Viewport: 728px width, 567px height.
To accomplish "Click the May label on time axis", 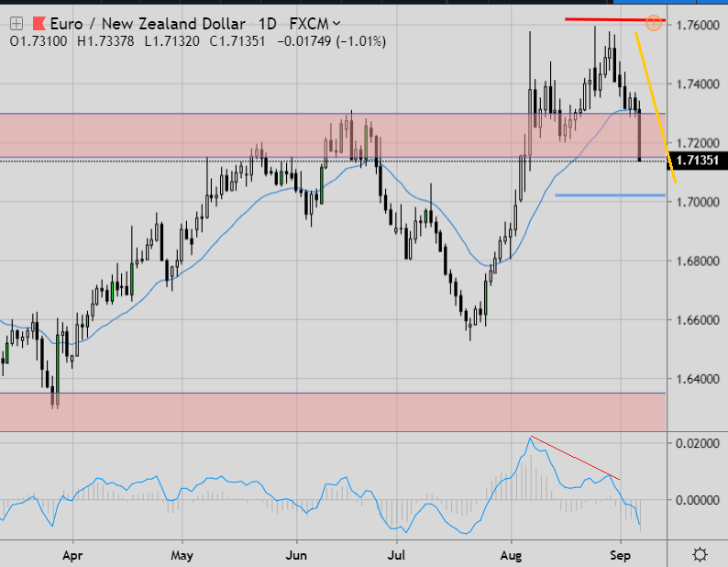I will (x=182, y=555).
